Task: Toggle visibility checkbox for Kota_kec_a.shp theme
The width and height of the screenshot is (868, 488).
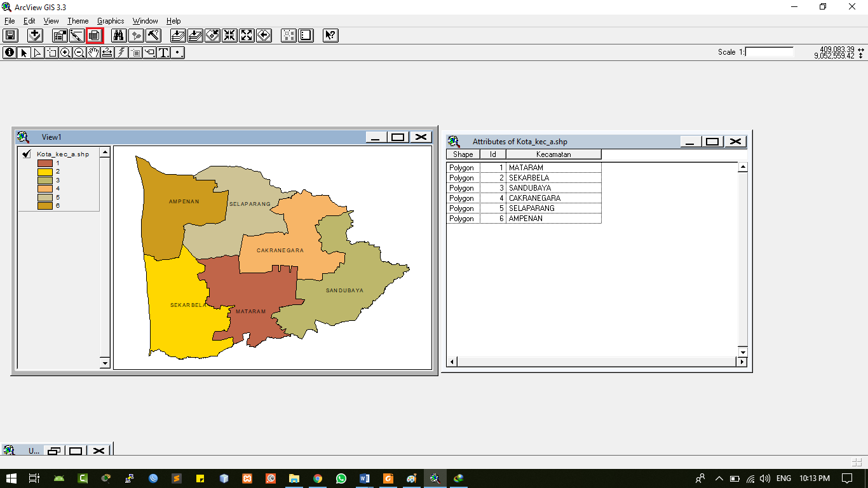Action: click(26, 154)
